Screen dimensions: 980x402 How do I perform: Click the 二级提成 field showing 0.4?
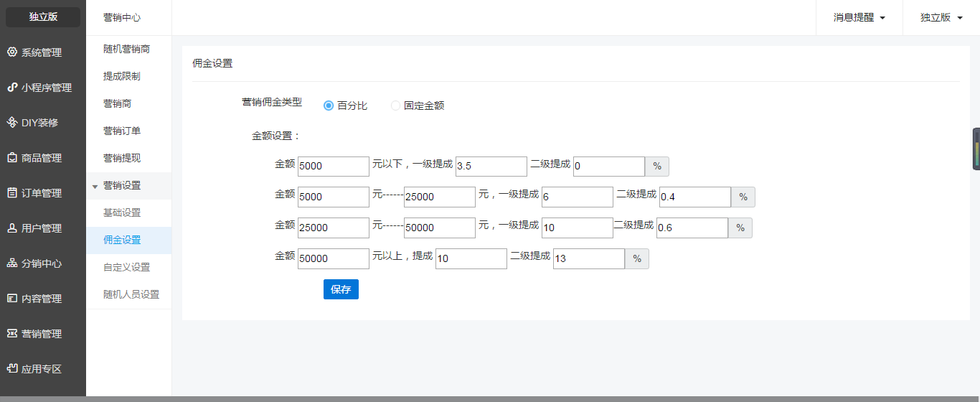[695, 197]
